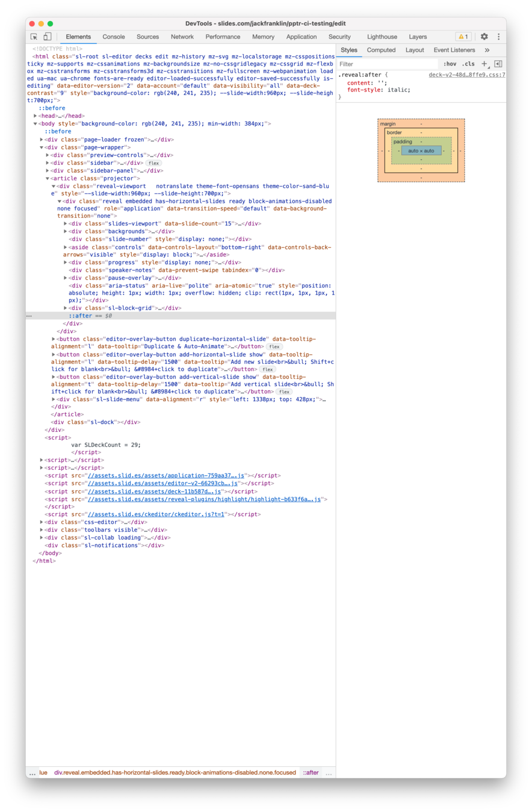Click the breadcrumb overflow dots at right
532x812 pixels.
(x=329, y=773)
